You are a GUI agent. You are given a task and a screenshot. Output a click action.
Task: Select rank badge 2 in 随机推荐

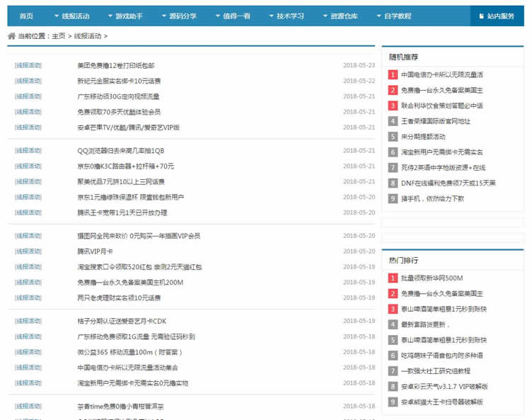click(393, 90)
